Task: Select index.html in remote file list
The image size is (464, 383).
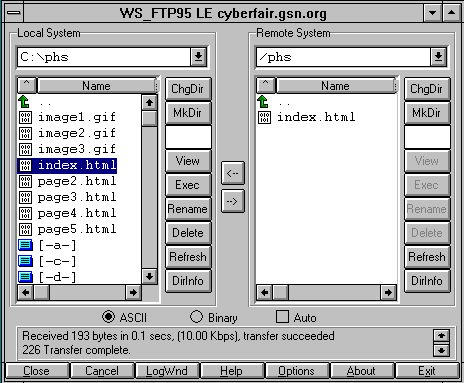Action: coord(316,117)
